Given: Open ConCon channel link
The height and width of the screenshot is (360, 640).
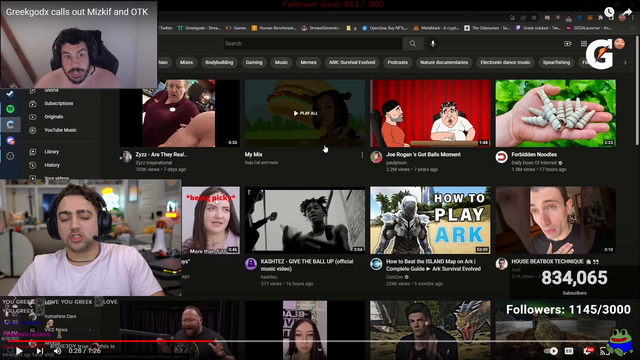Looking at the screenshot, I should click(x=394, y=277).
